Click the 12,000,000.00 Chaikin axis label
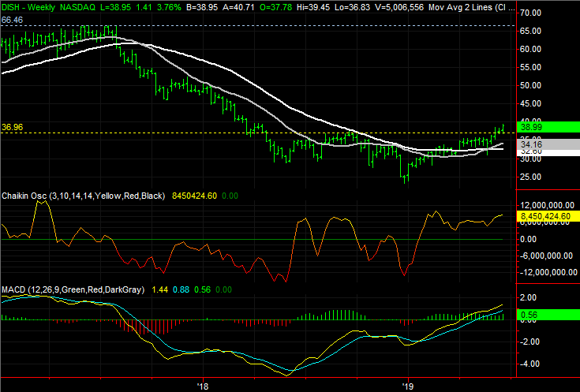 (x=548, y=203)
